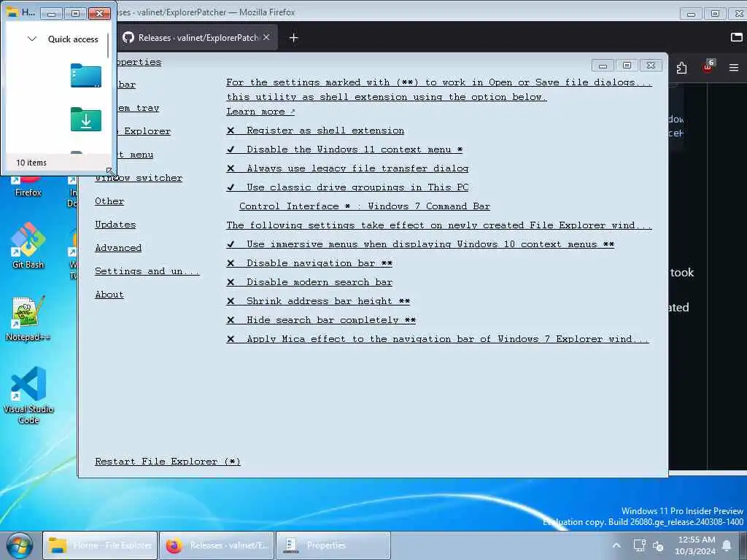Switch to Properties taskbar button
747x560 pixels.
coord(333,545)
